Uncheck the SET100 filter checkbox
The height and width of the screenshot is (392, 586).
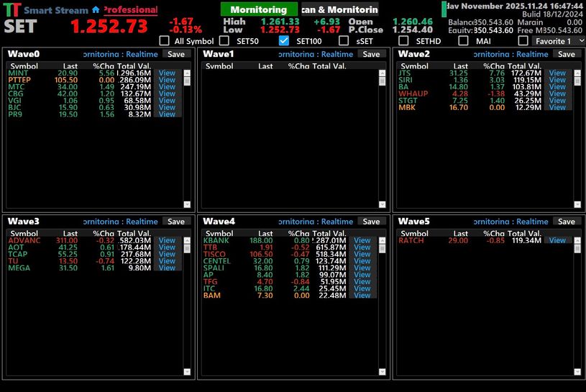[283, 41]
